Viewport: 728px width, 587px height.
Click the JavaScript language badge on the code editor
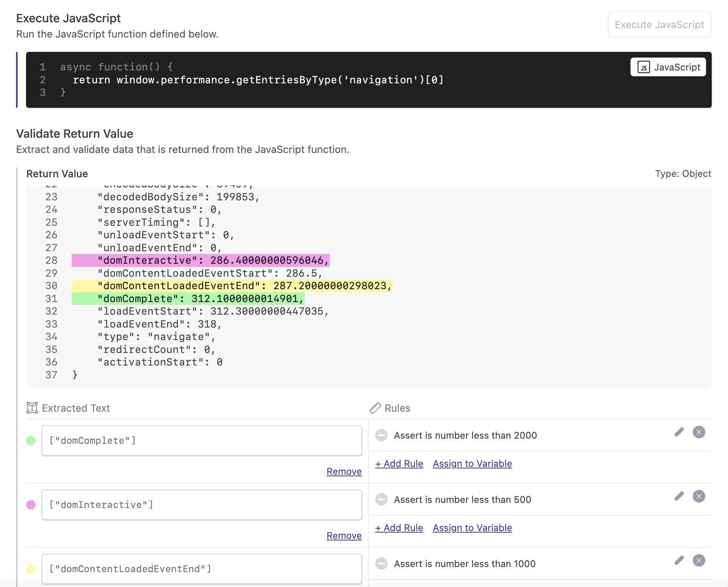pos(668,67)
